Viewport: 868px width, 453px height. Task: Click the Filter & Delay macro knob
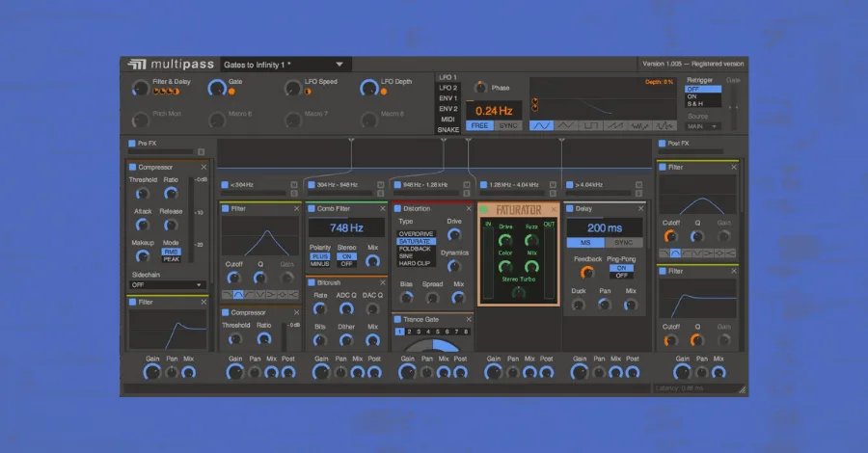coord(140,88)
